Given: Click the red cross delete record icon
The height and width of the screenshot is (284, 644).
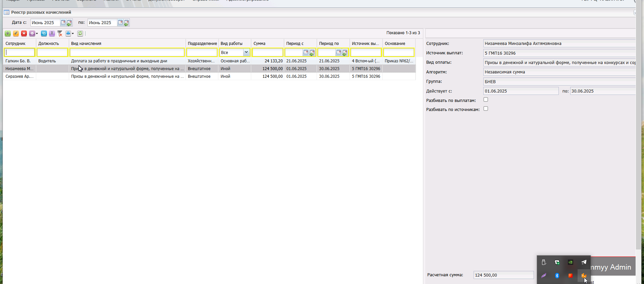Looking at the screenshot, I should (24, 34).
